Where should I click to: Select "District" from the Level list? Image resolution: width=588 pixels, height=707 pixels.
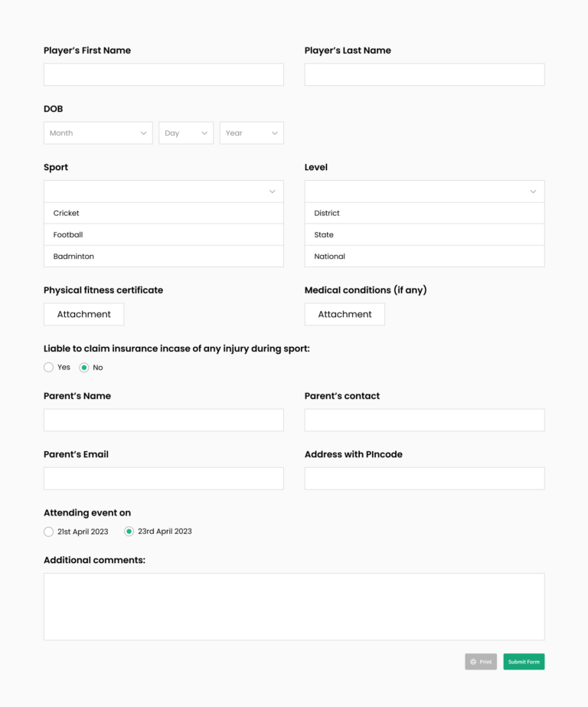(424, 213)
